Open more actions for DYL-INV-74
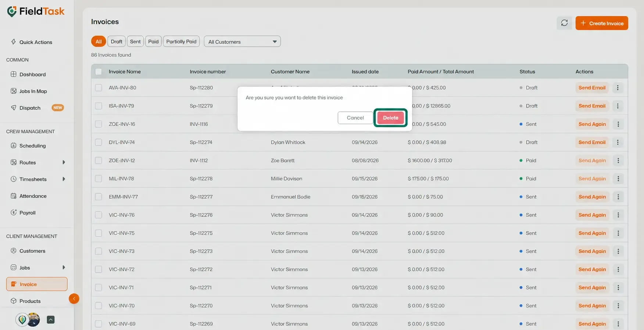The image size is (644, 330). click(618, 142)
